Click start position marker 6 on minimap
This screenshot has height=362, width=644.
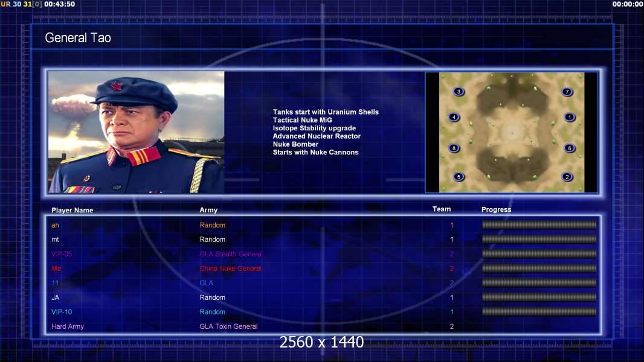(x=570, y=148)
